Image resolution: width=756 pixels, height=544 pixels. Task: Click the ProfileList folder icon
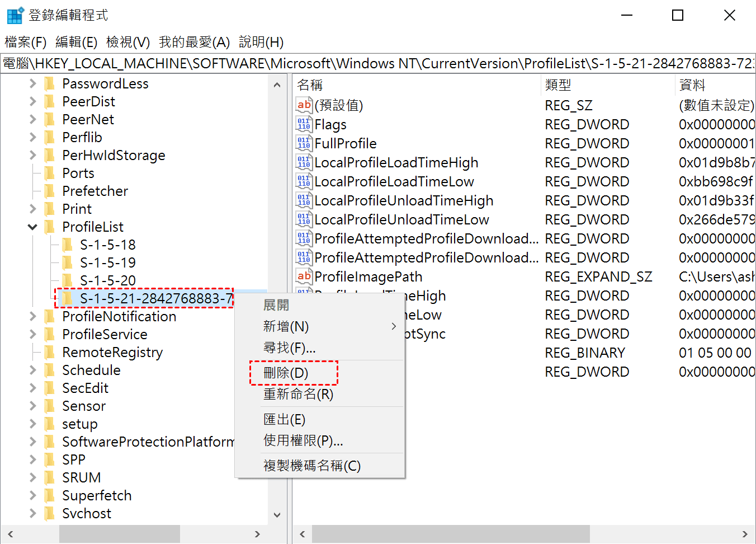click(x=50, y=227)
